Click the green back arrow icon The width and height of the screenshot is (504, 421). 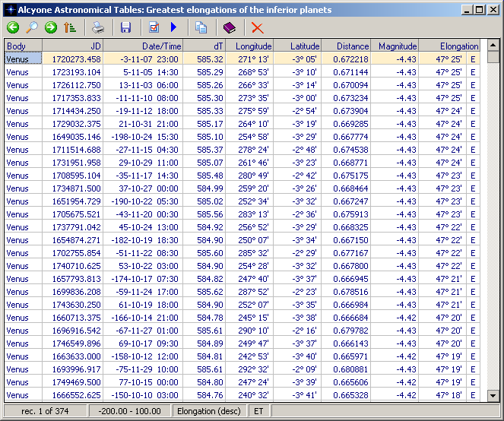pyautogui.click(x=13, y=28)
